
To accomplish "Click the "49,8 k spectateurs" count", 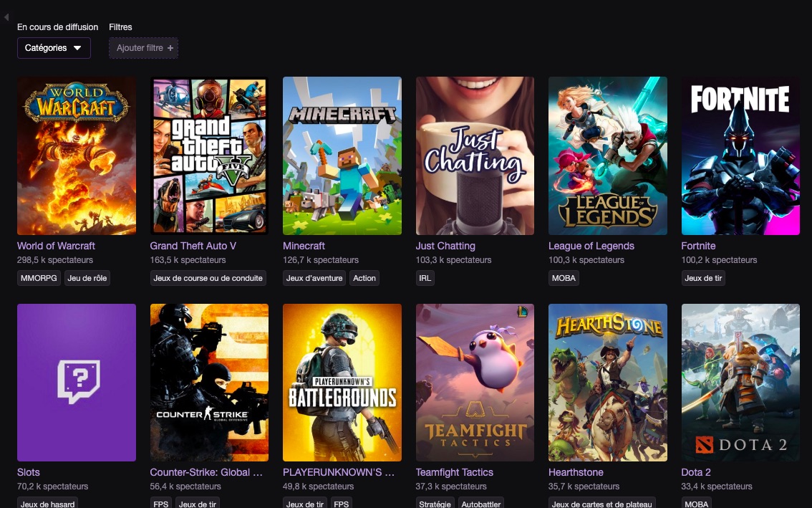I will 319,487.
